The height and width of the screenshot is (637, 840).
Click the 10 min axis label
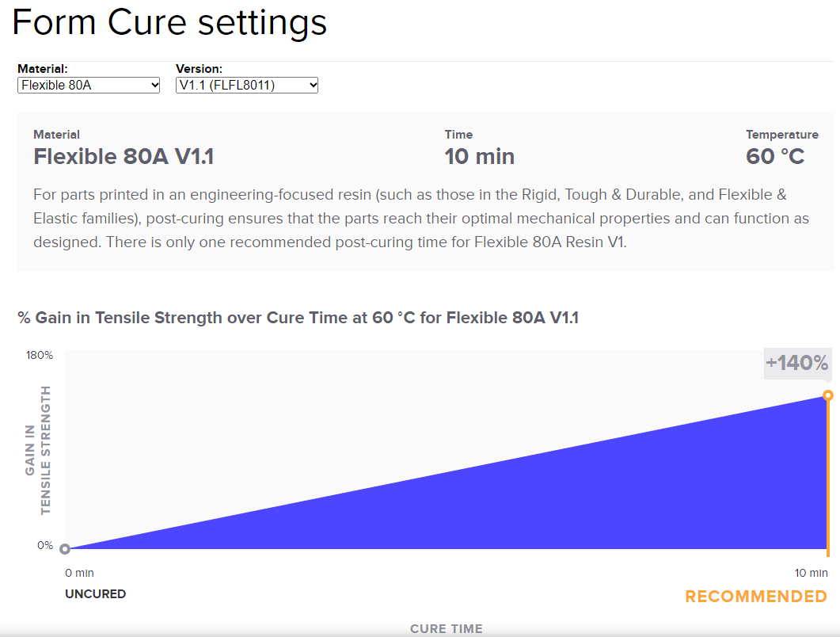(x=811, y=573)
